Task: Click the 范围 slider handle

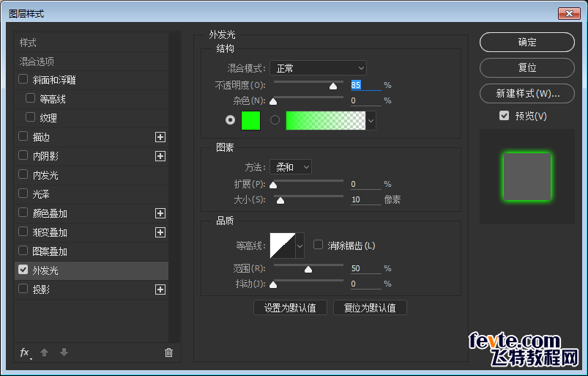Action: 308,269
